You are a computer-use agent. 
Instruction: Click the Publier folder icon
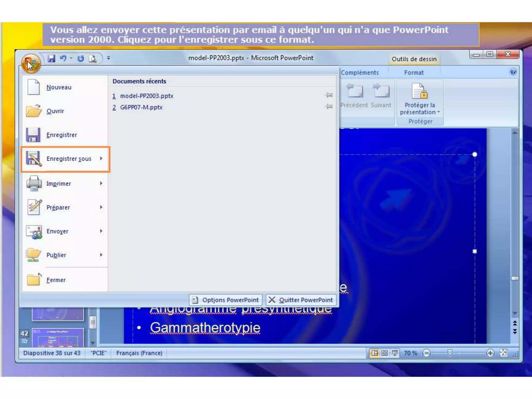33,255
